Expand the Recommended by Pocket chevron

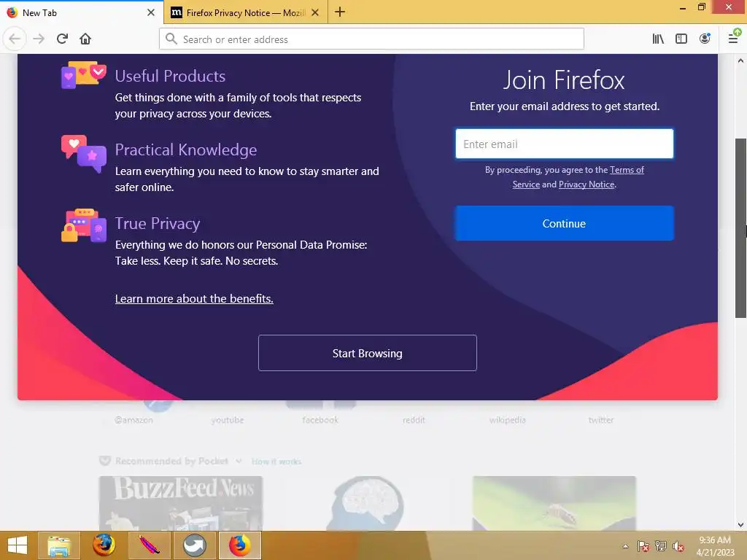tap(239, 461)
